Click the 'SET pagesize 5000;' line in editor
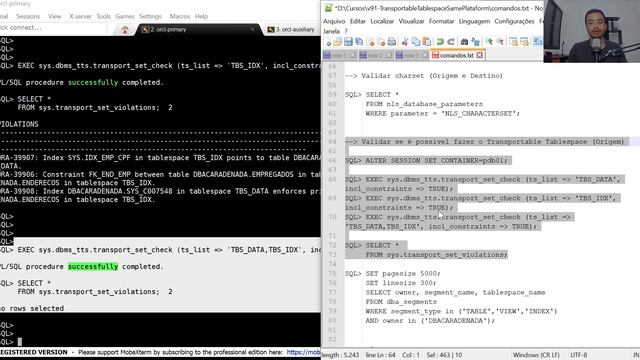640x360 pixels. pos(403,273)
